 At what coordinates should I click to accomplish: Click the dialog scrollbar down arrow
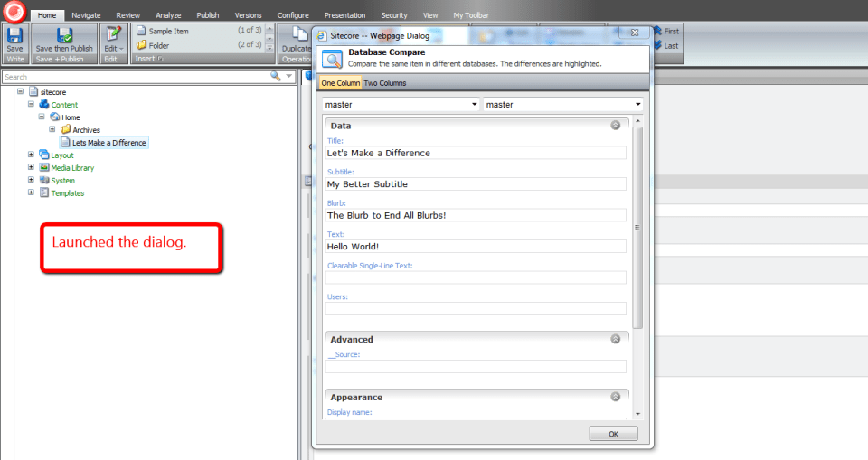pyautogui.click(x=637, y=414)
